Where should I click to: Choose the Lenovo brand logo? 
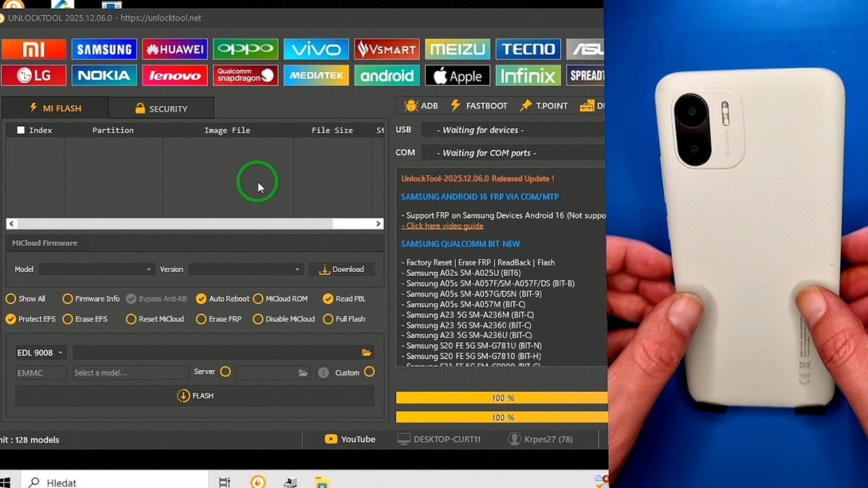(x=174, y=75)
